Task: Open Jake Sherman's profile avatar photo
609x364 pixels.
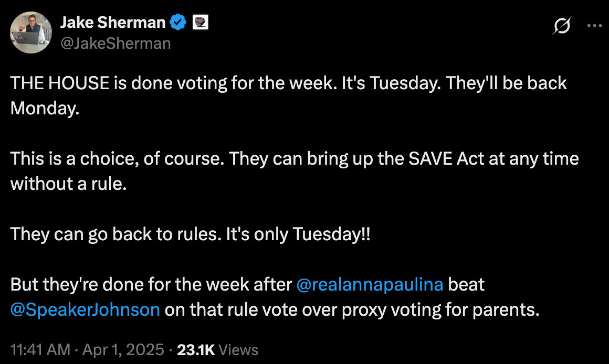Action: click(31, 33)
